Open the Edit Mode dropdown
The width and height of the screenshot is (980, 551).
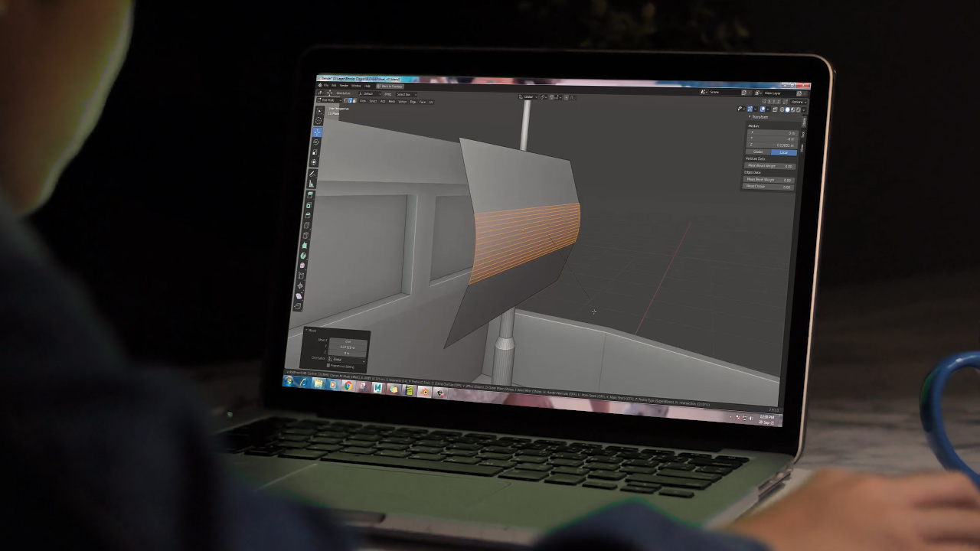point(329,100)
